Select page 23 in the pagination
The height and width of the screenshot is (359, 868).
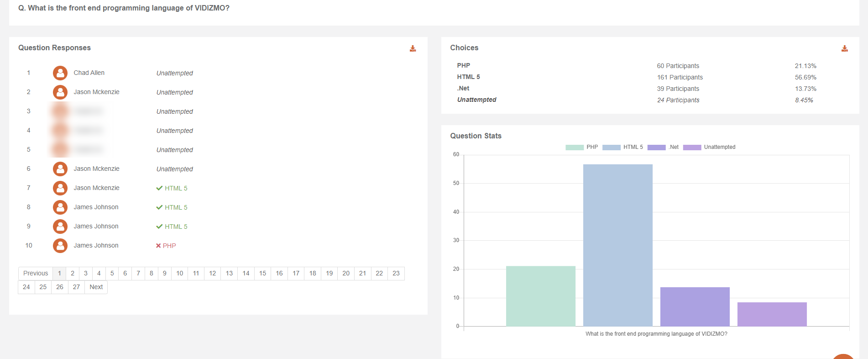point(396,274)
